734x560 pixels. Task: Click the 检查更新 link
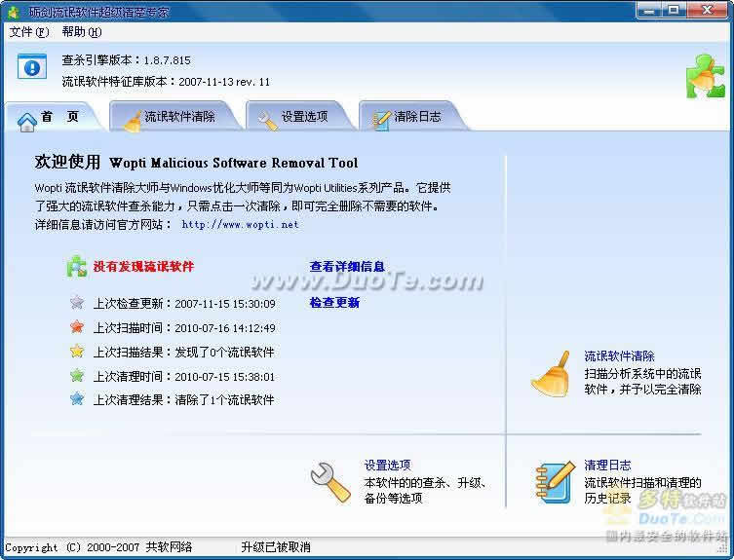tap(334, 303)
